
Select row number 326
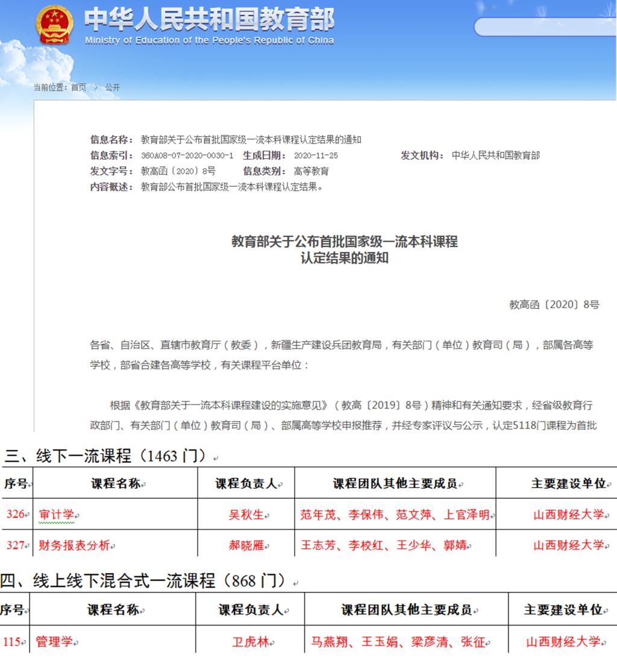click(16, 514)
